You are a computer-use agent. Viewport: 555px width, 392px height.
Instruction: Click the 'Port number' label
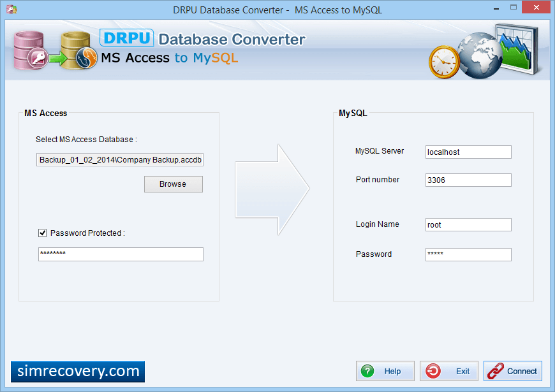[377, 180]
